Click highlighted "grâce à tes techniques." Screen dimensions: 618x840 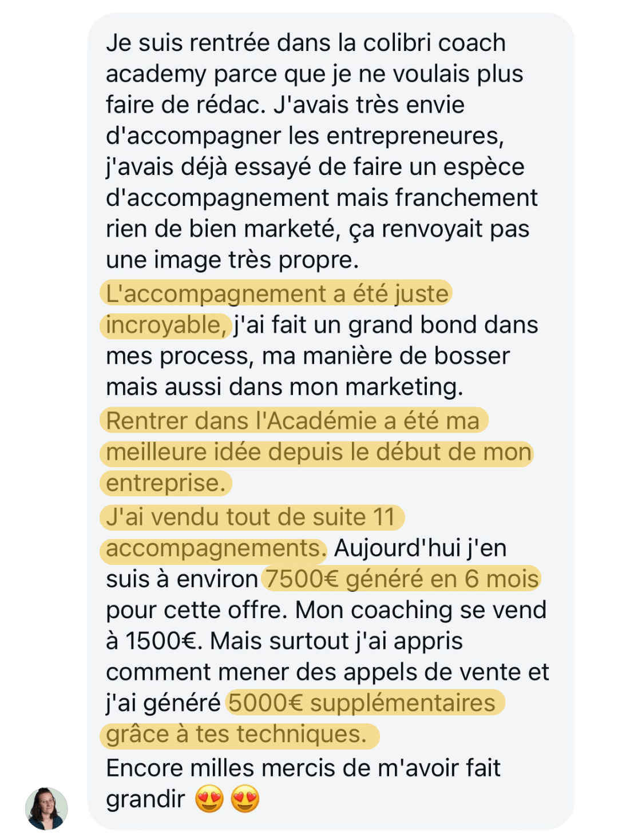(x=240, y=734)
